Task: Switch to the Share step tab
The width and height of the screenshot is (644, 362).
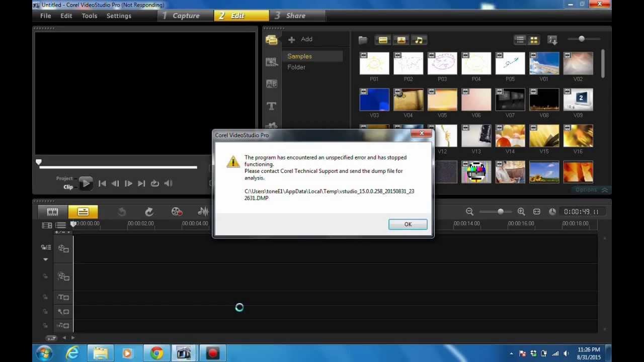Action: coord(296,16)
